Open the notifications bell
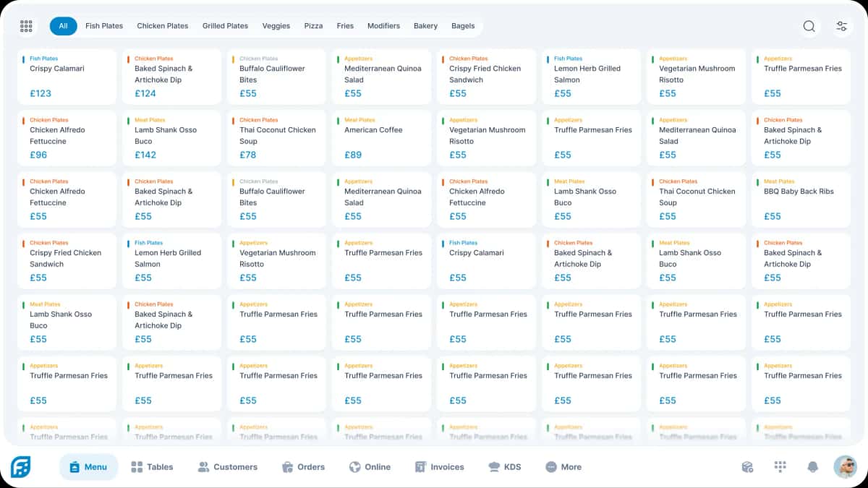This screenshot has height=488, width=868. click(x=812, y=466)
